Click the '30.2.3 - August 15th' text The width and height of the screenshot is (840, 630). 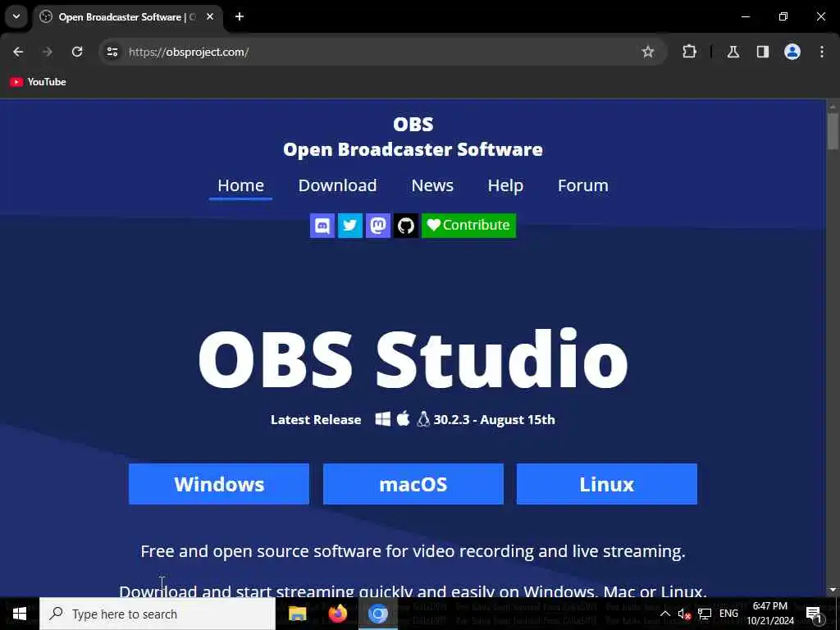[x=494, y=419]
